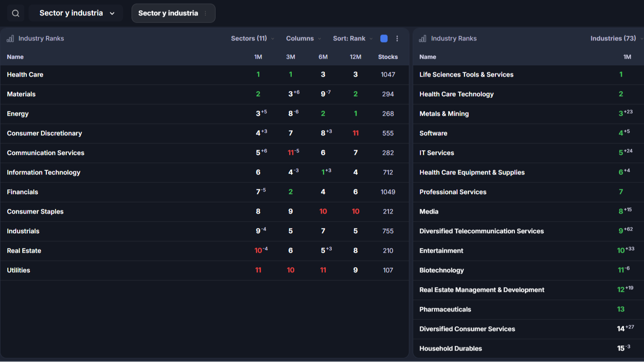The width and height of the screenshot is (644, 362).
Task: Click the bar-chart icon in right Industry Ranks panel
Action: point(423,39)
